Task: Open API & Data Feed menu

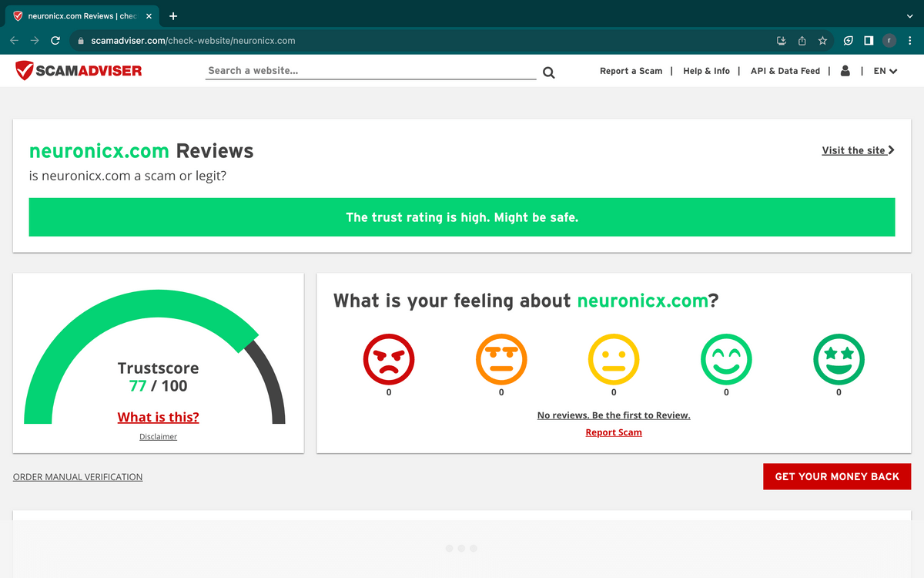Action: [x=785, y=71]
